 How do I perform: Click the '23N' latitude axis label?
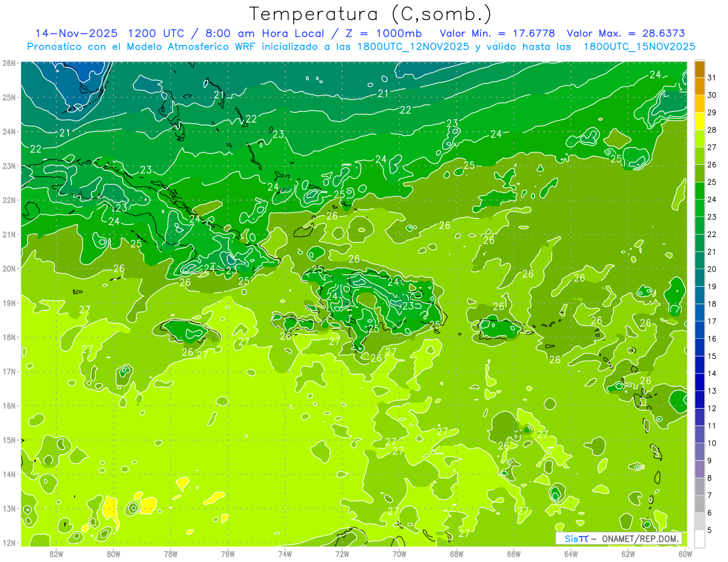[9, 166]
